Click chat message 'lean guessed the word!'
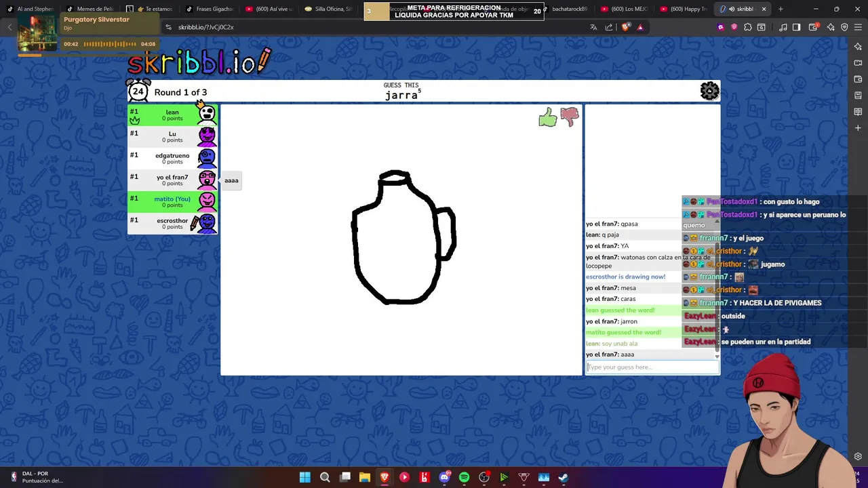 pos(620,310)
